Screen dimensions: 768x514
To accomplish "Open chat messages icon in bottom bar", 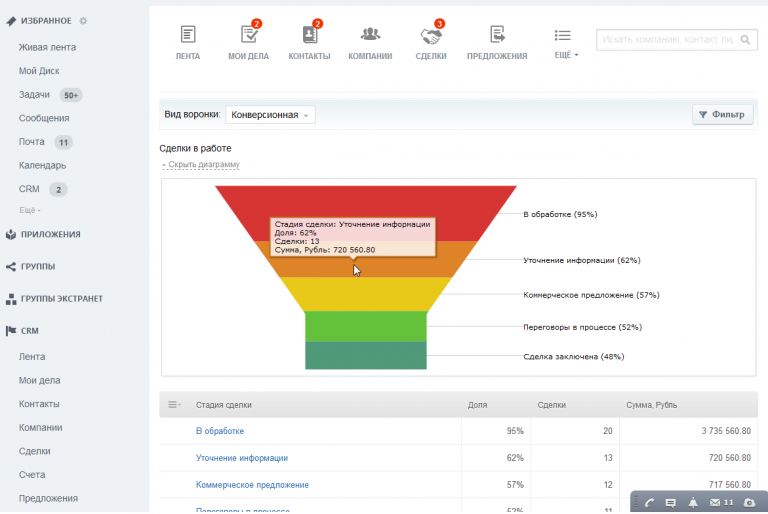I will pos(671,502).
